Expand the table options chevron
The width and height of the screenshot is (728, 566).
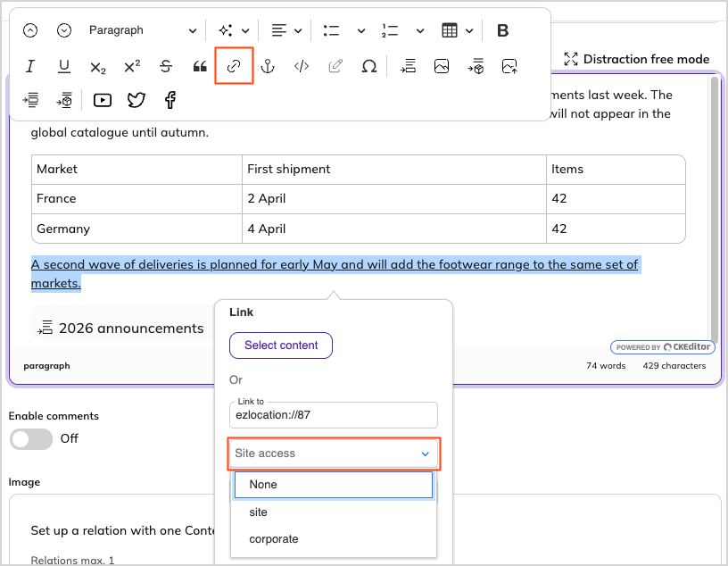[469, 31]
